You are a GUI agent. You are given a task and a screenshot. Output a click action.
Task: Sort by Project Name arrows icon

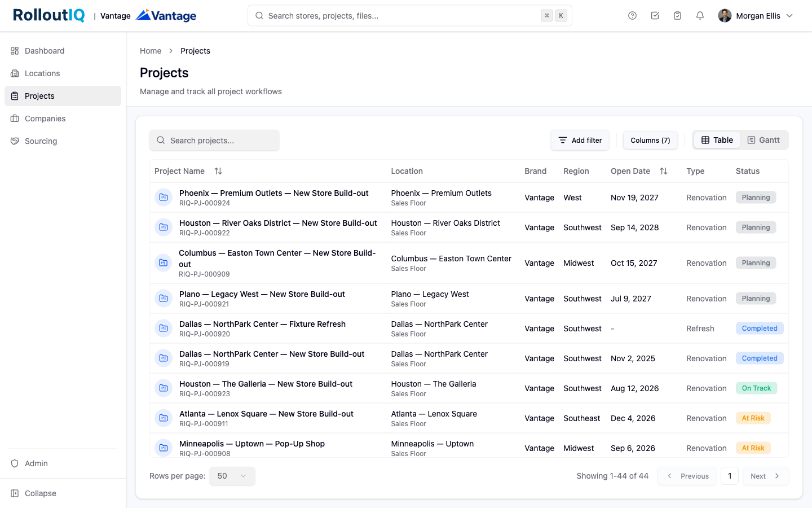pos(218,171)
